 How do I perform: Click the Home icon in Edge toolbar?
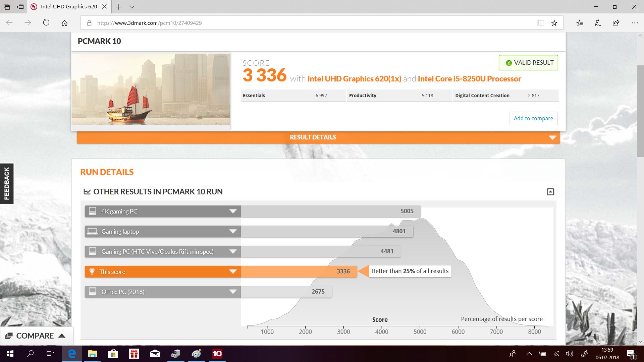pos(64,22)
